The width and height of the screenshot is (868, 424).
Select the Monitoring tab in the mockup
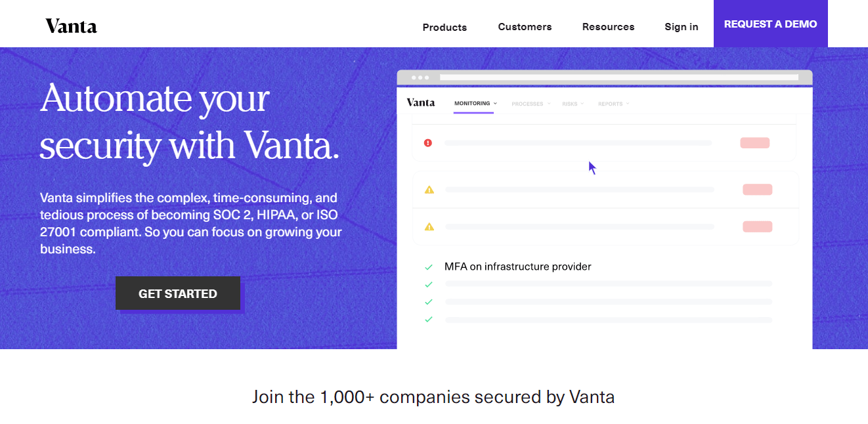click(x=471, y=103)
